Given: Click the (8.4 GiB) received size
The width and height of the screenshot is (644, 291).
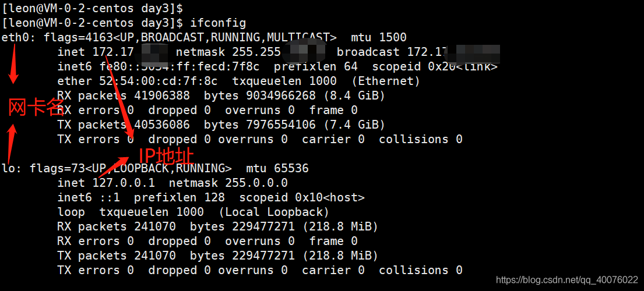Looking at the screenshot, I should click(354, 96).
